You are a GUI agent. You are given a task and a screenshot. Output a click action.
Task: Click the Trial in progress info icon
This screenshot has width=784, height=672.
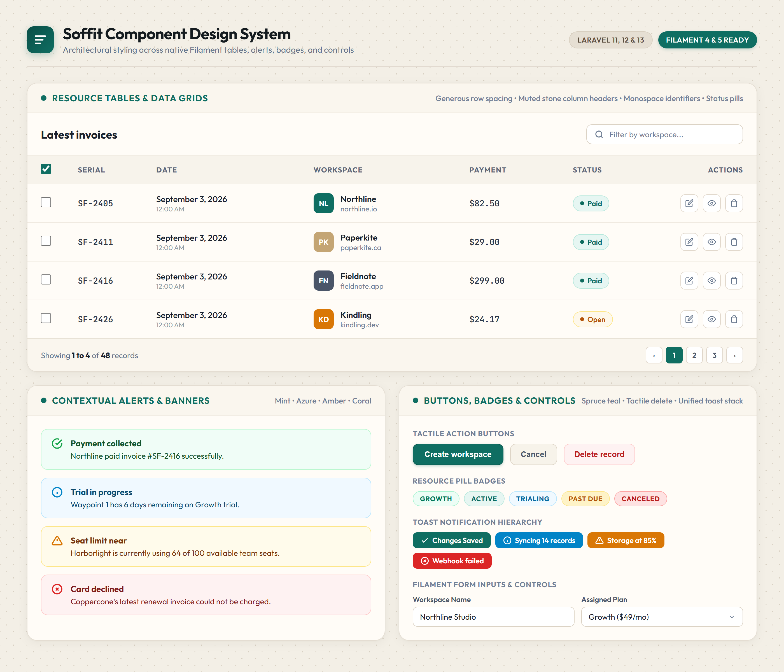click(57, 492)
